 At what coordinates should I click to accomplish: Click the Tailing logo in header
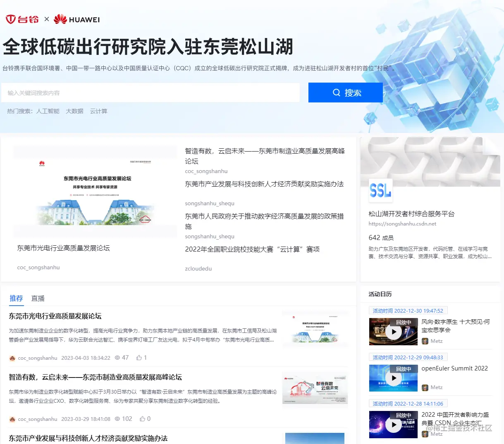(22, 19)
